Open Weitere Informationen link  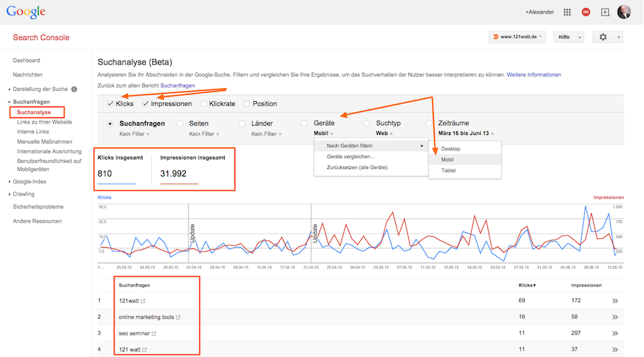(534, 75)
